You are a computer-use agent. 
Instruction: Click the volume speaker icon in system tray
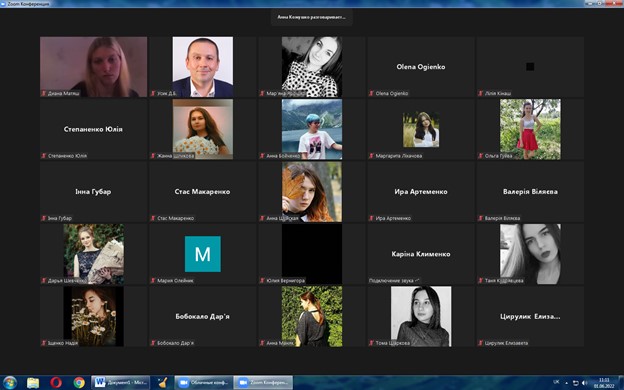pyautogui.click(x=584, y=383)
